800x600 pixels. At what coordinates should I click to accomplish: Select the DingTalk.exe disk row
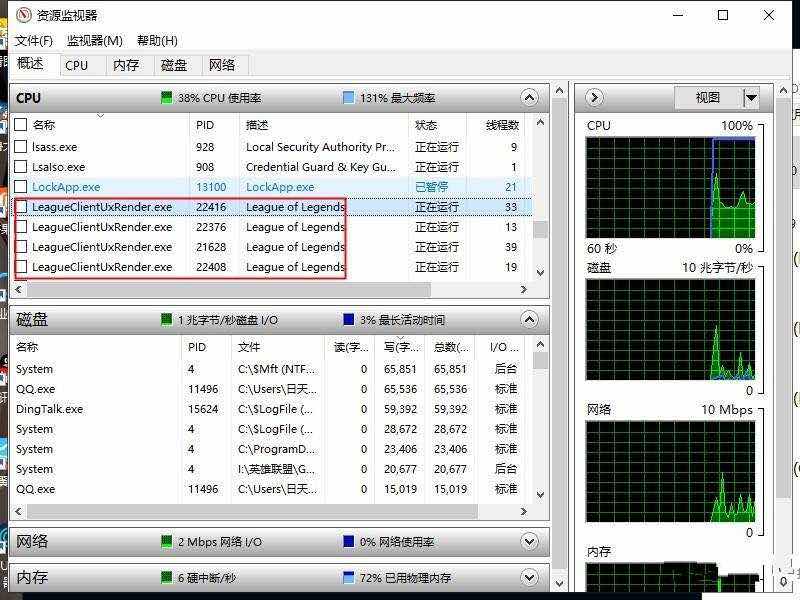[270, 409]
